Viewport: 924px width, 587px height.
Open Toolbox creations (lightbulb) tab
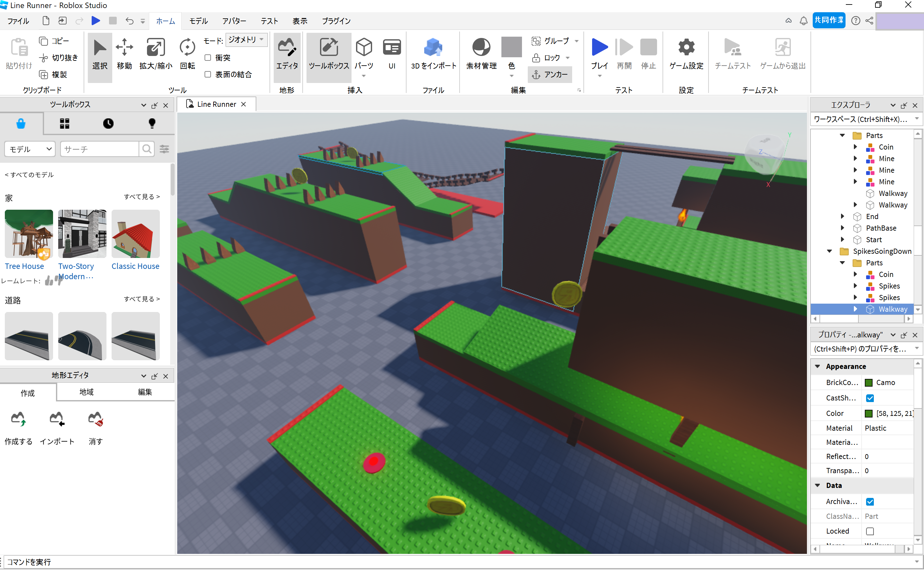152,124
